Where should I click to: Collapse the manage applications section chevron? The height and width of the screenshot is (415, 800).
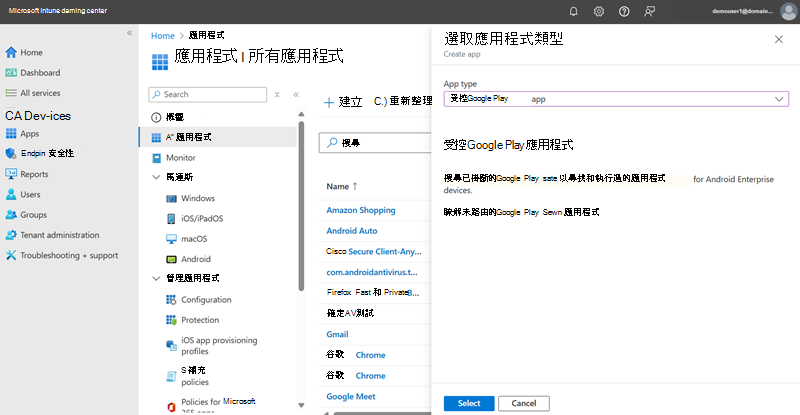156,278
